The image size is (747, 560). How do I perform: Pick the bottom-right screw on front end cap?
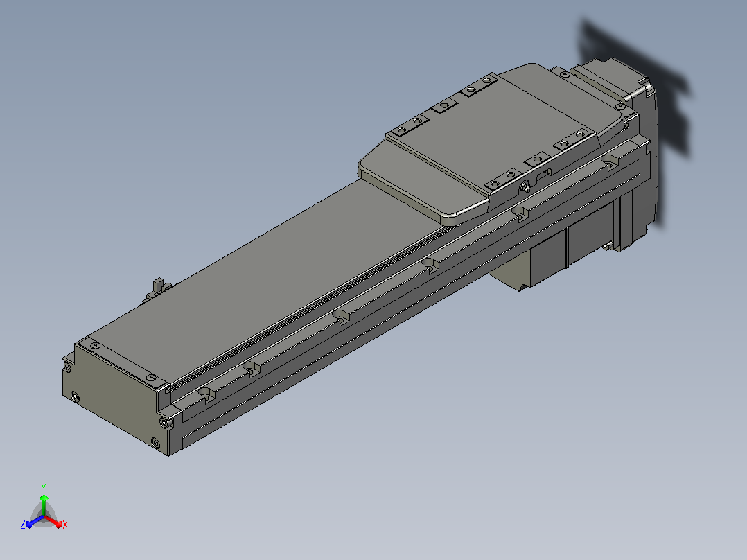(155, 444)
